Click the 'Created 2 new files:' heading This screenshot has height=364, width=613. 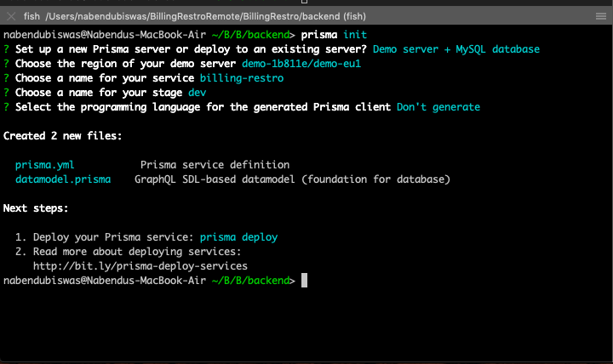click(x=62, y=136)
